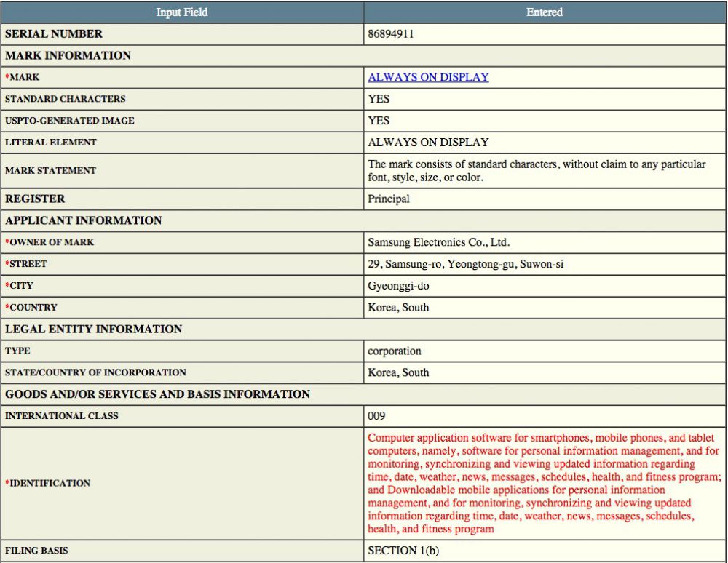Select the SECTION 1(b) filing basis value

403,551
